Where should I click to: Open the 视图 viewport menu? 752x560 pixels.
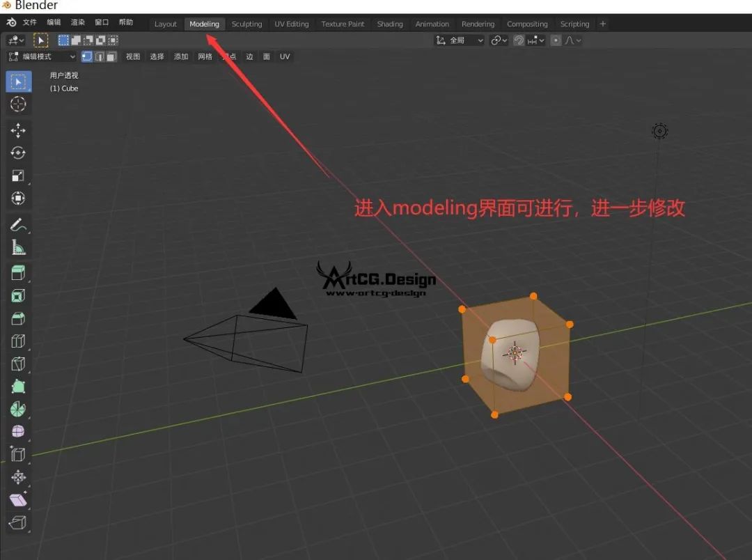click(x=133, y=56)
